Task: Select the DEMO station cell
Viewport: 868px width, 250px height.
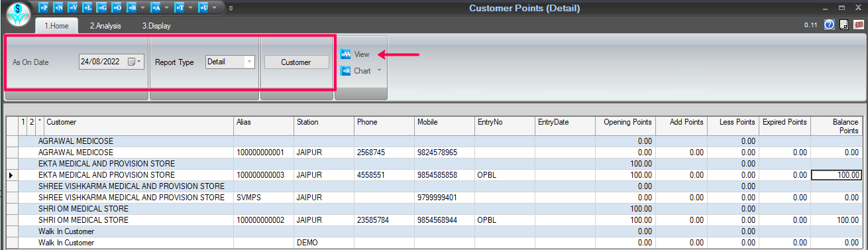Action: pos(323,243)
